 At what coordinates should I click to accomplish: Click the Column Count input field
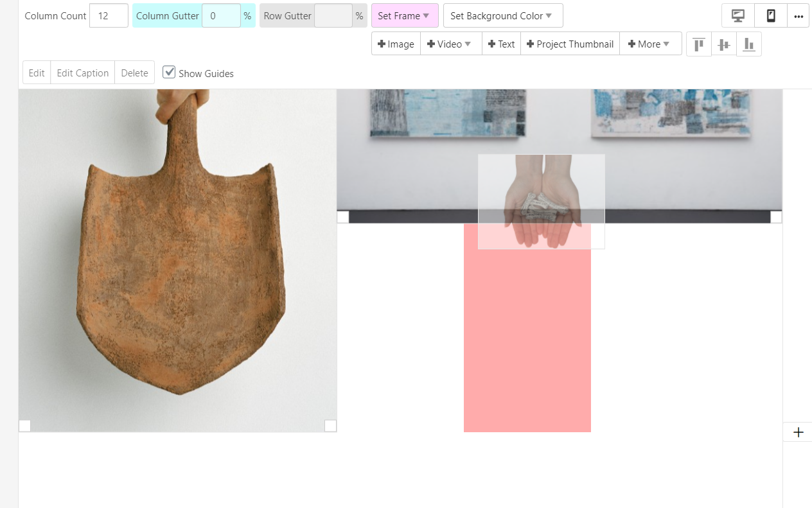coord(109,16)
